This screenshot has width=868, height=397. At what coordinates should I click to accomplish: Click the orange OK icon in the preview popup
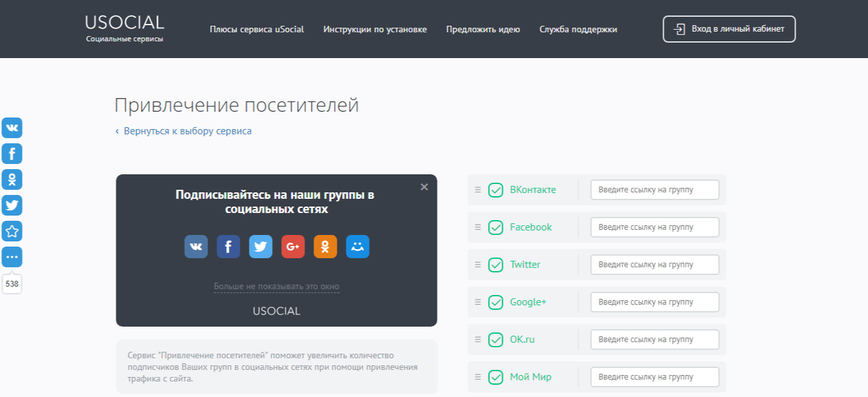point(325,247)
